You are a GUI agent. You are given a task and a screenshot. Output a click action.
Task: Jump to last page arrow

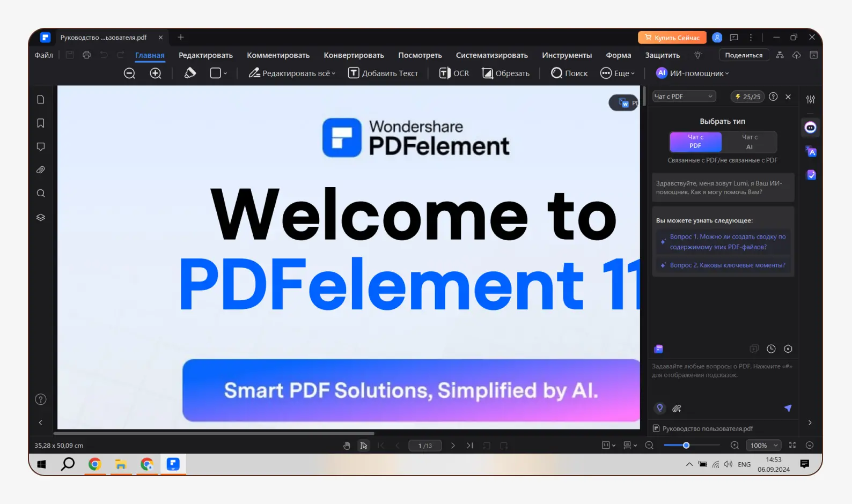(x=470, y=446)
